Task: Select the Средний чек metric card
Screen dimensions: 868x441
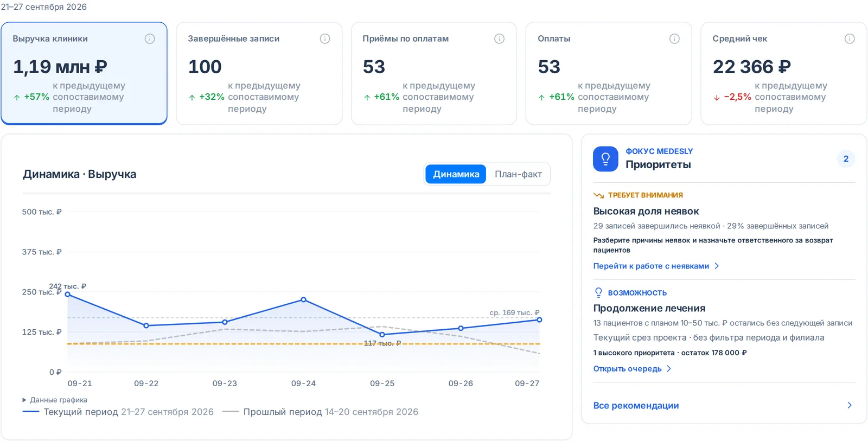Action: (784, 73)
